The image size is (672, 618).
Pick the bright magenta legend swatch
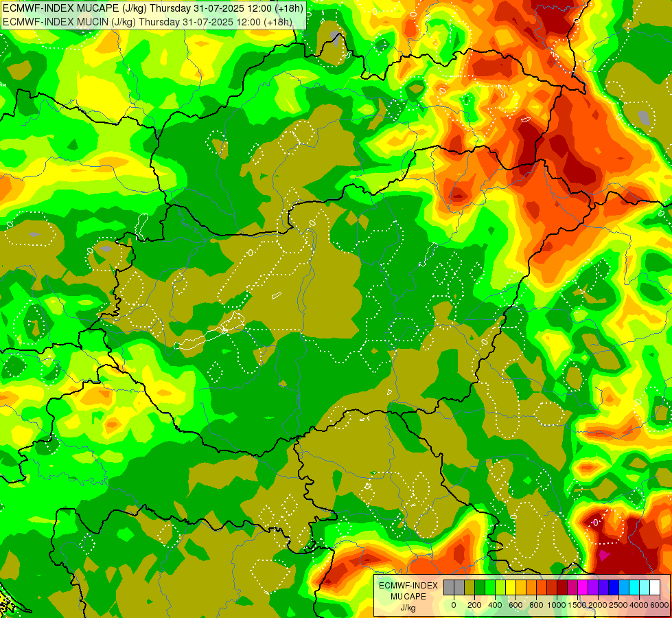point(583,588)
